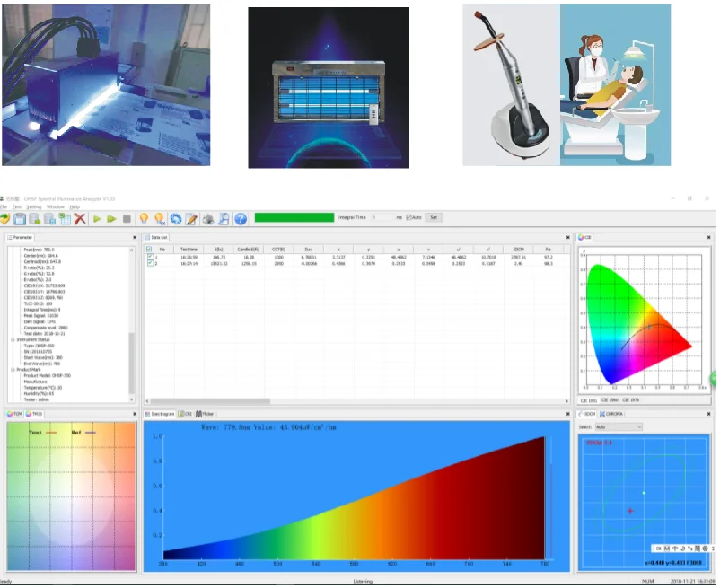The image size is (720, 588).
Task: Uncheck data row 1 checkbox
Action: pos(150,257)
